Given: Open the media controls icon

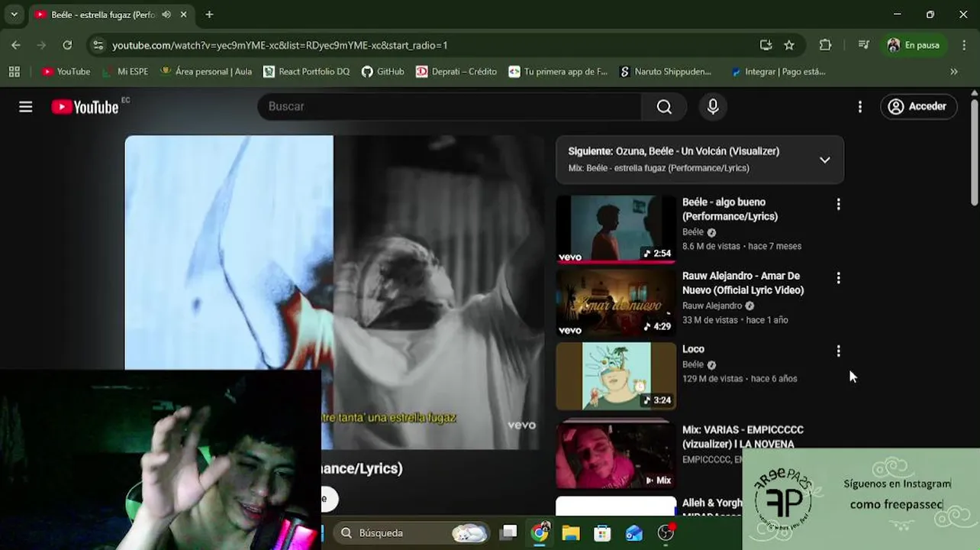Looking at the screenshot, I should [863, 45].
